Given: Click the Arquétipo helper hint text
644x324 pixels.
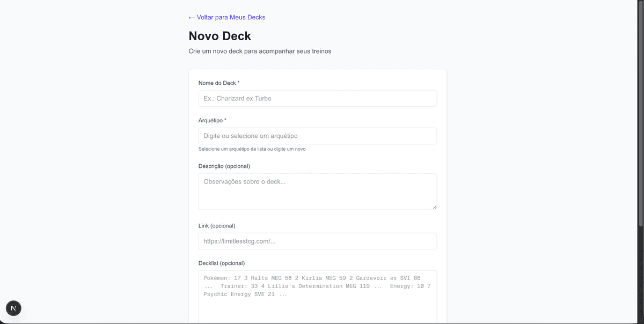Looking at the screenshot, I should pyautogui.click(x=252, y=149).
